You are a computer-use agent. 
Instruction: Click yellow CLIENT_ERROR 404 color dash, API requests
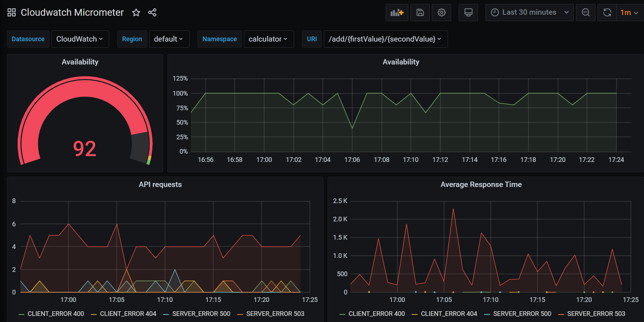click(94, 314)
